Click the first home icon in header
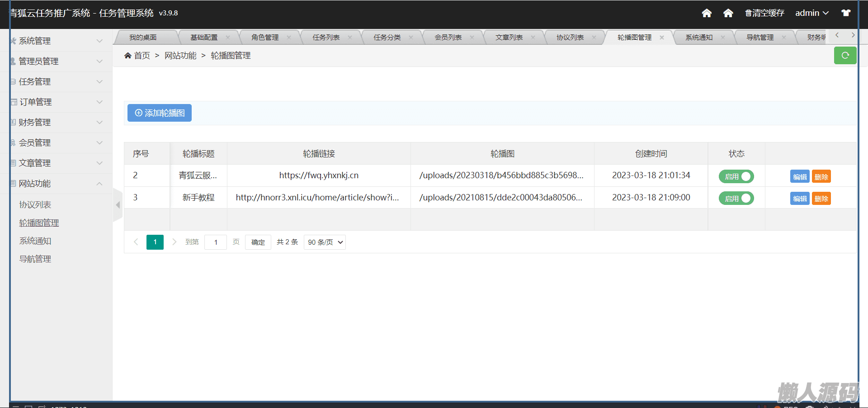Viewport: 868px width, 408px height. [707, 13]
